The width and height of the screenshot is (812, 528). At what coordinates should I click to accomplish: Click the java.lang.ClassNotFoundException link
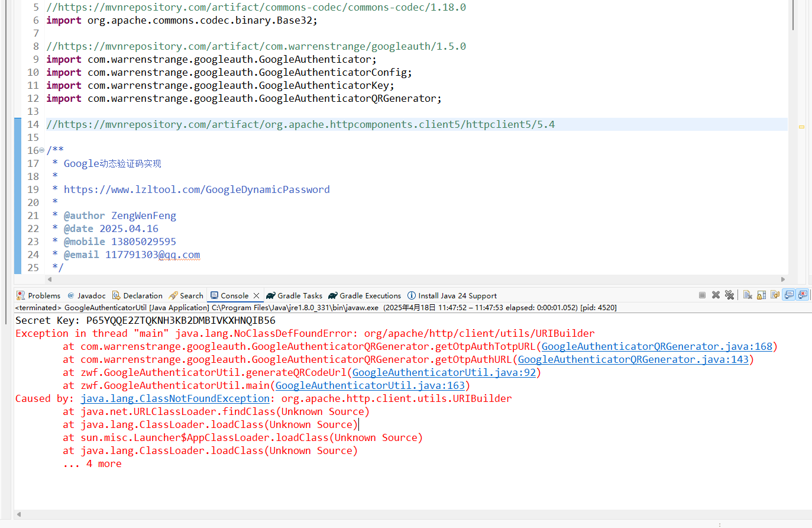click(x=175, y=398)
